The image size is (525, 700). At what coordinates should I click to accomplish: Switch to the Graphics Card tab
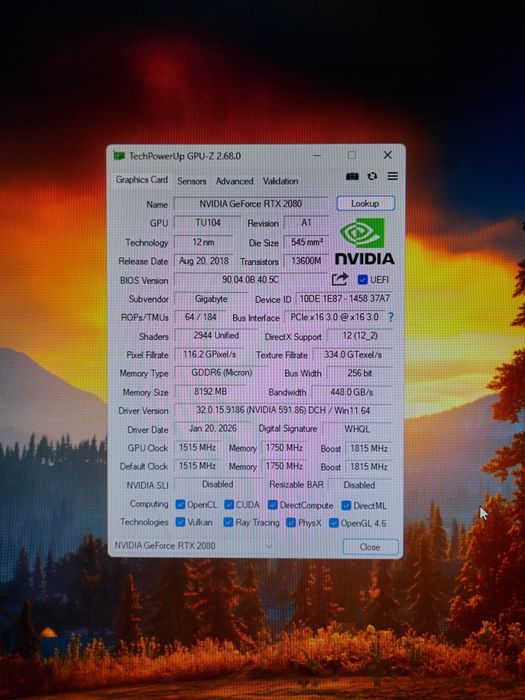pos(142,179)
